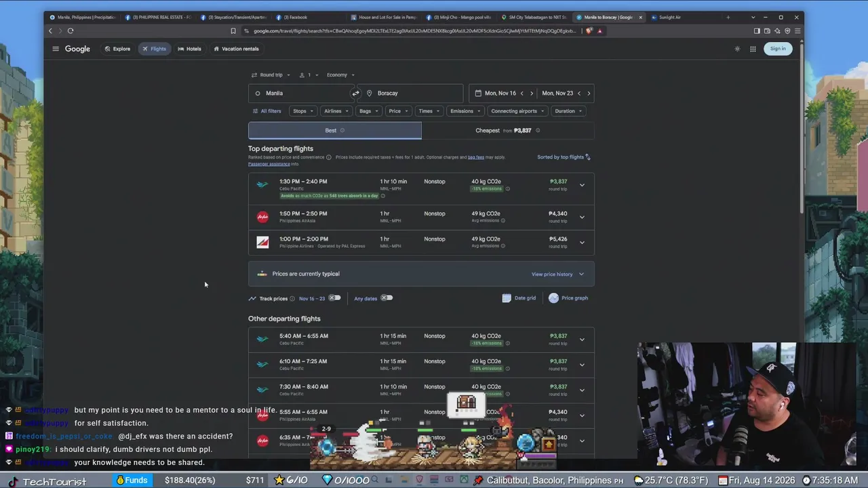Go back using the browser back arrow
Image resolution: width=868 pixels, height=488 pixels.
pyautogui.click(x=50, y=30)
